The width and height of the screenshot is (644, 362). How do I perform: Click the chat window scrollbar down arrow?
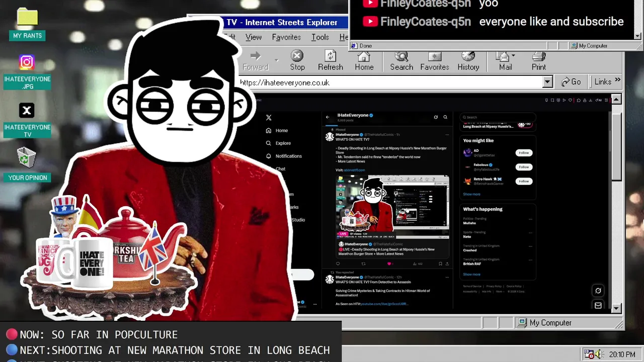coord(638,36)
